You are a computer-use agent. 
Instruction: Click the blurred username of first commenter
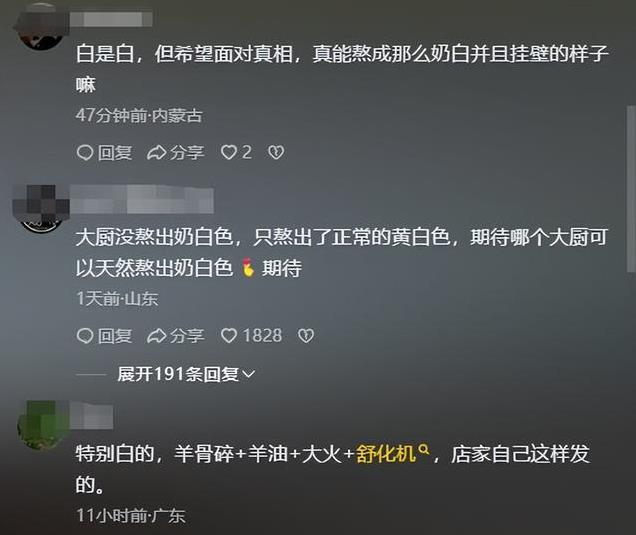(x=111, y=19)
